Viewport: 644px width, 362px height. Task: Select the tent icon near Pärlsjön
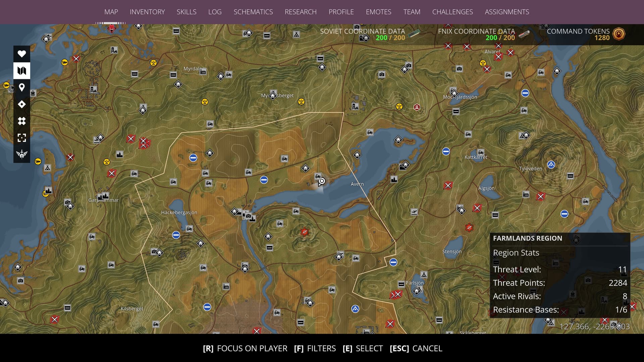coord(424,275)
